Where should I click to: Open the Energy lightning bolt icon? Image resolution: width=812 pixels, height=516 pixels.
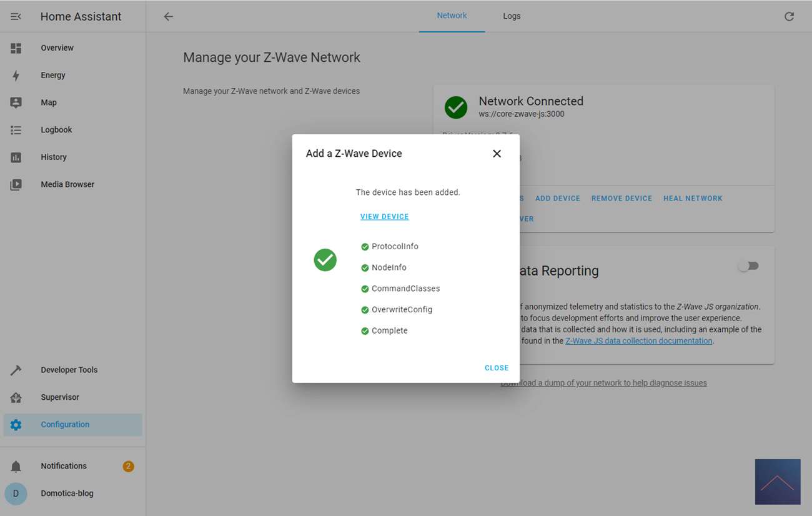16,76
